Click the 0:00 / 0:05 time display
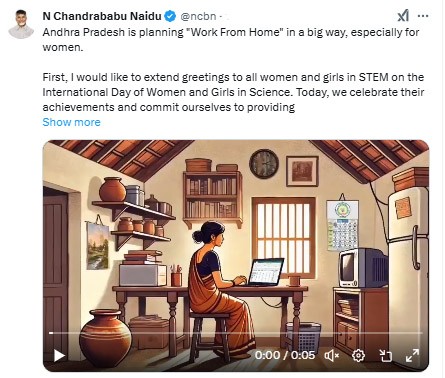Viewport: 445px width, 378px height. pos(285,355)
